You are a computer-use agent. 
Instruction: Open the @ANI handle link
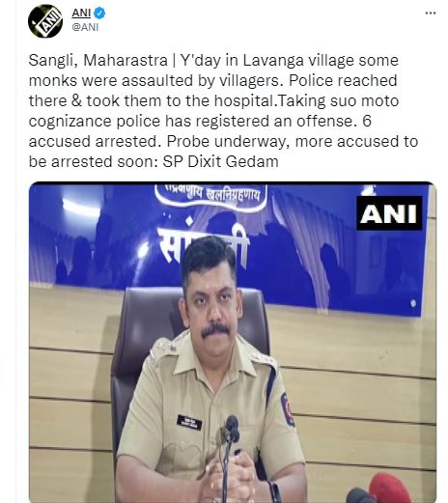[85, 27]
